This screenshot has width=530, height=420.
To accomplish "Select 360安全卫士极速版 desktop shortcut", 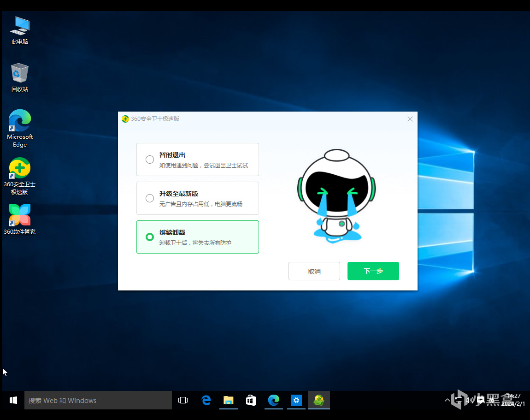I will [x=20, y=176].
